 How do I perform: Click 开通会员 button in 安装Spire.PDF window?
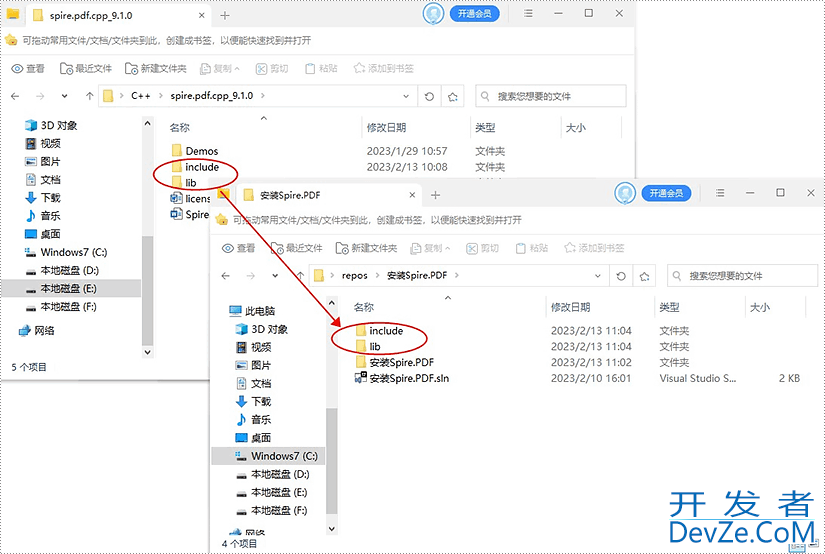coord(666,193)
